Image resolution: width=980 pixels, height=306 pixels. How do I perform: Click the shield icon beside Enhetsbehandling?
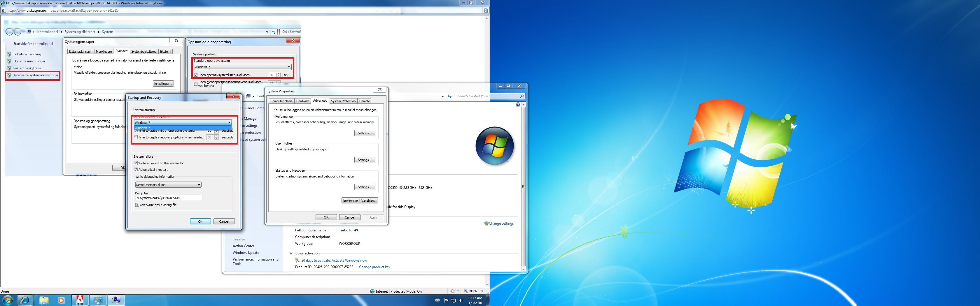tap(9, 54)
